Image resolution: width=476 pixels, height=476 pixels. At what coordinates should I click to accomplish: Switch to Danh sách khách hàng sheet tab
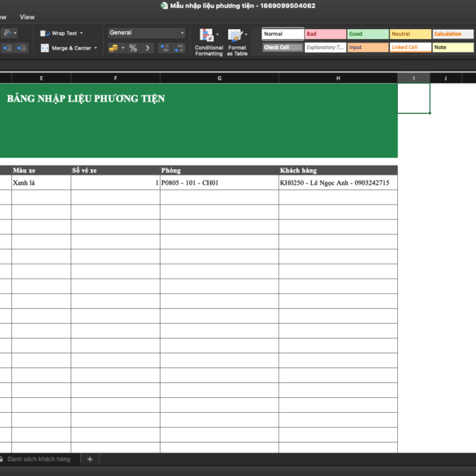(x=43, y=459)
